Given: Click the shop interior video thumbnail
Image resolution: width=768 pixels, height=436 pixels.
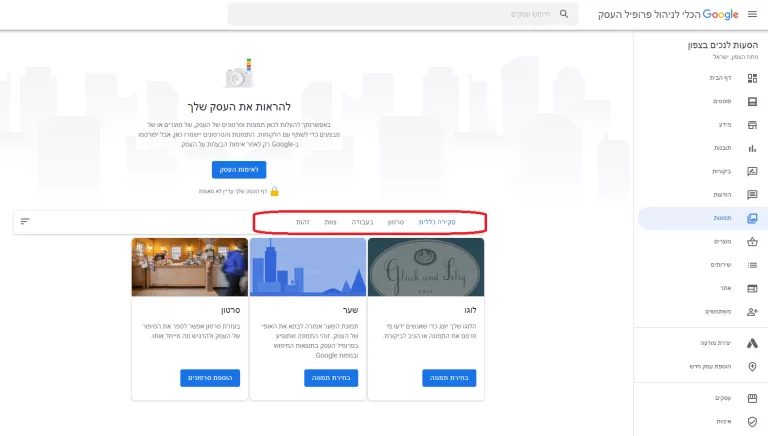Looking at the screenshot, I should 190,267.
